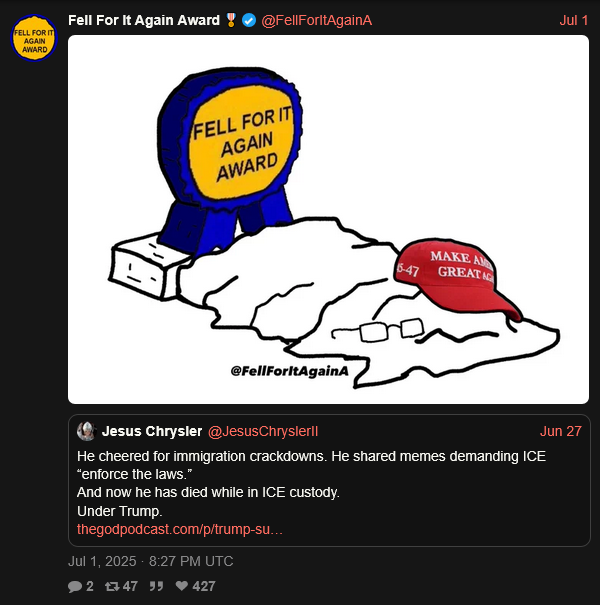Open Jesus Chrysler's small avatar
This screenshot has height=605, width=600.
[x=86, y=431]
